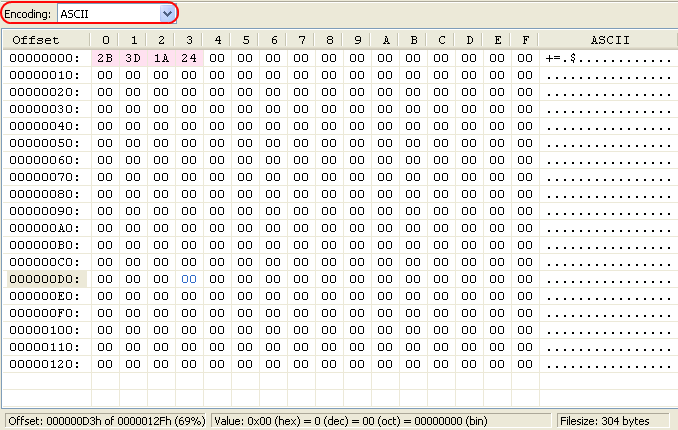Select offset label 000000F0:
This screenshot has width=678, height=430.
(x=45, y=313)
